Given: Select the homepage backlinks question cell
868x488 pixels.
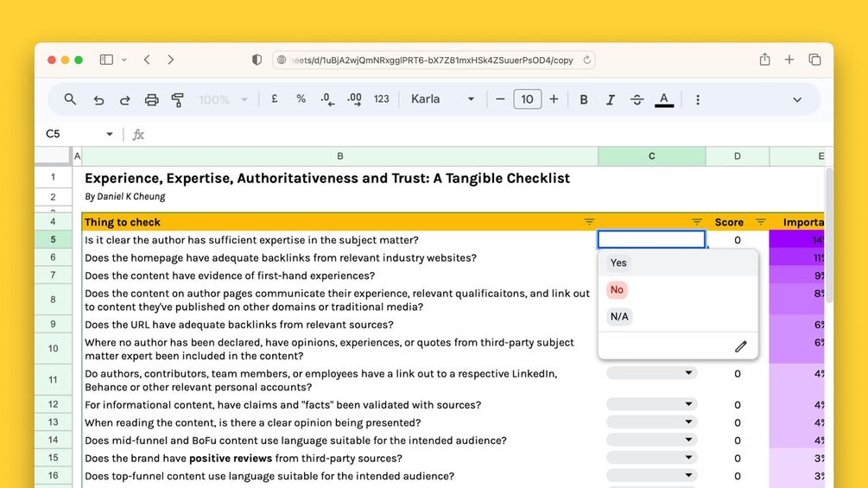Looking at the screenshot, I should tap(340, 258).
